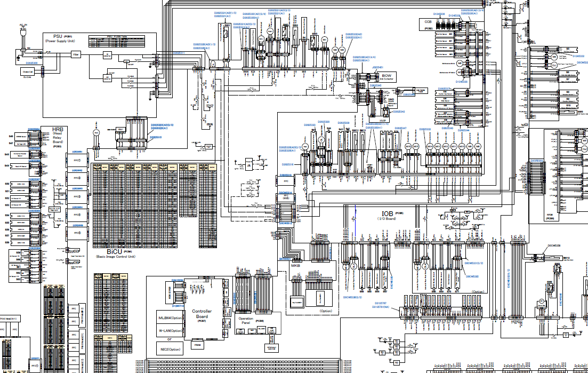The width and height of the screenshot is (588, 373).
Task: Select the SW2 switch symbol at the top
Action: (227, 25)
